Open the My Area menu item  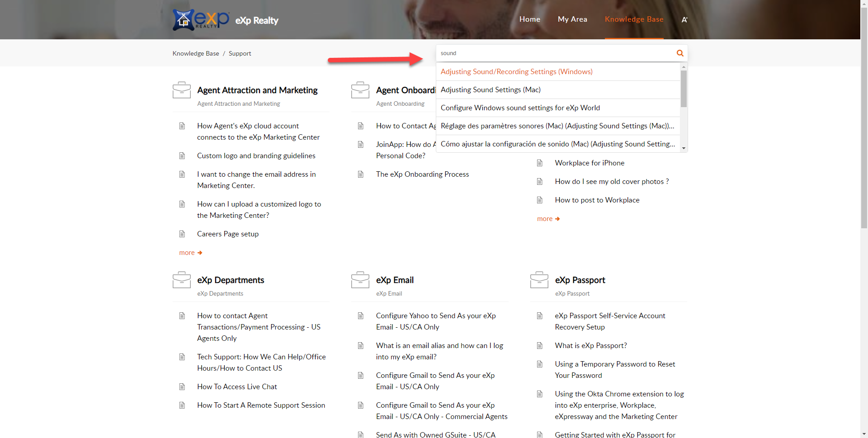click(572, 19)
